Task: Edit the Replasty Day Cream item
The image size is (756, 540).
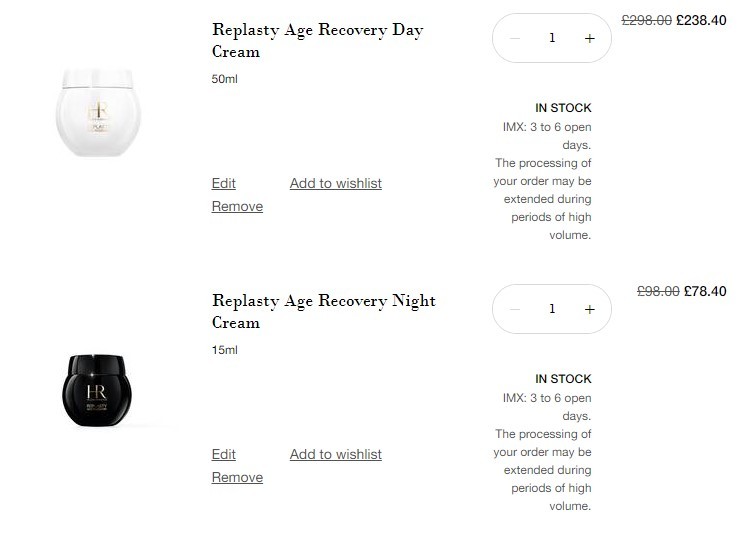Action: [x=224, y=183]
